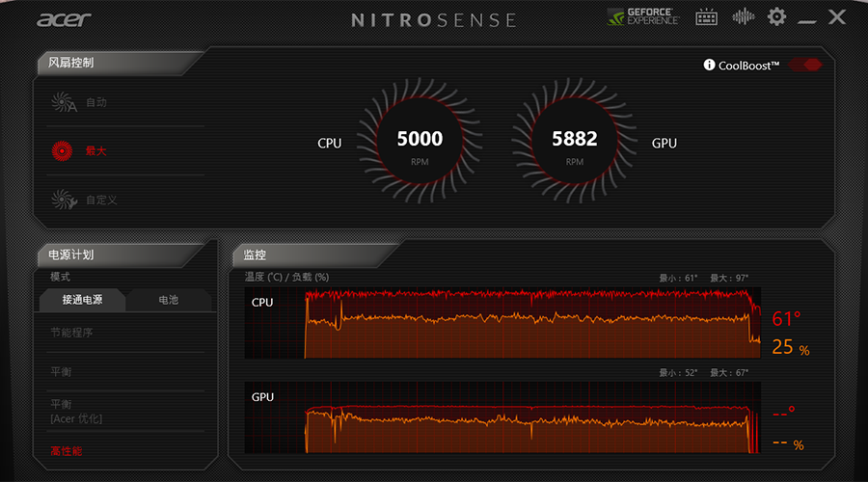Click the CoolBoost info icon
Viewport: 868px width, 482px height.
pos(709,65)
